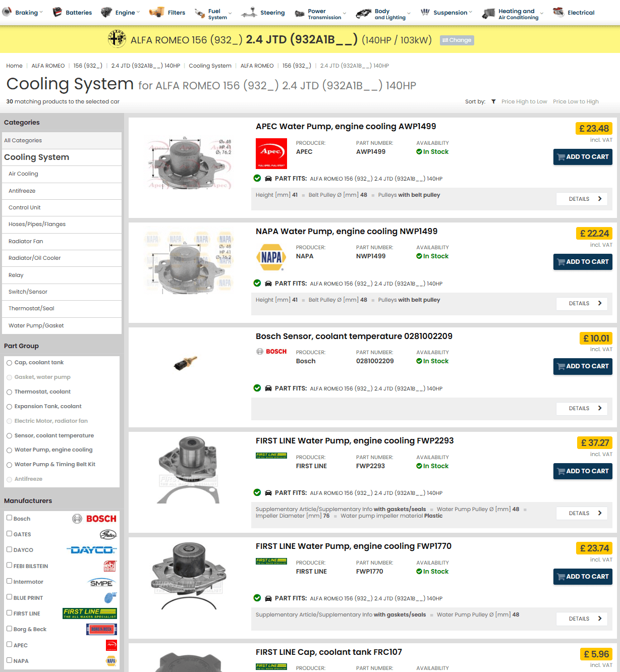Click BOSCH logo in Manufacturers panel

(94, 519)
